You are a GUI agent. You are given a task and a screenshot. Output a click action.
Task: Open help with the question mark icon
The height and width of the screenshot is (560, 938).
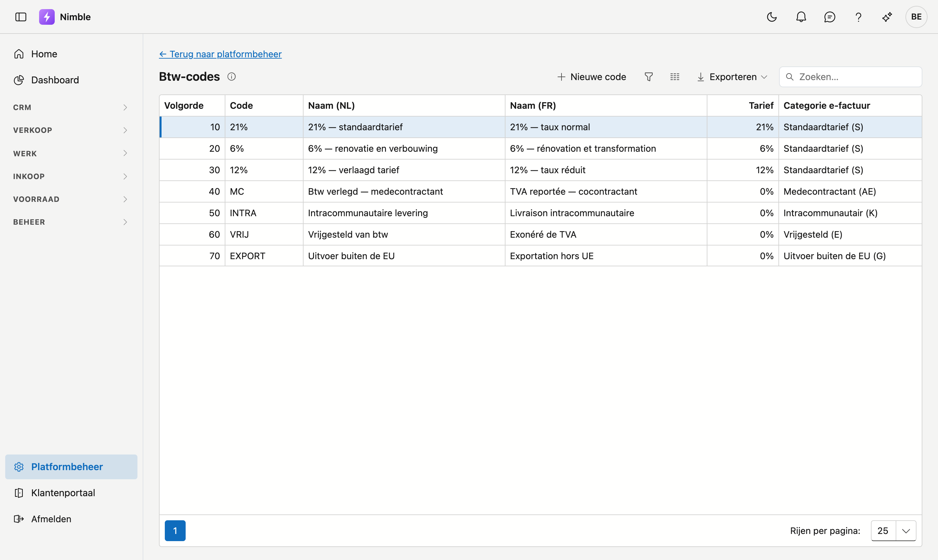[858, 17]
